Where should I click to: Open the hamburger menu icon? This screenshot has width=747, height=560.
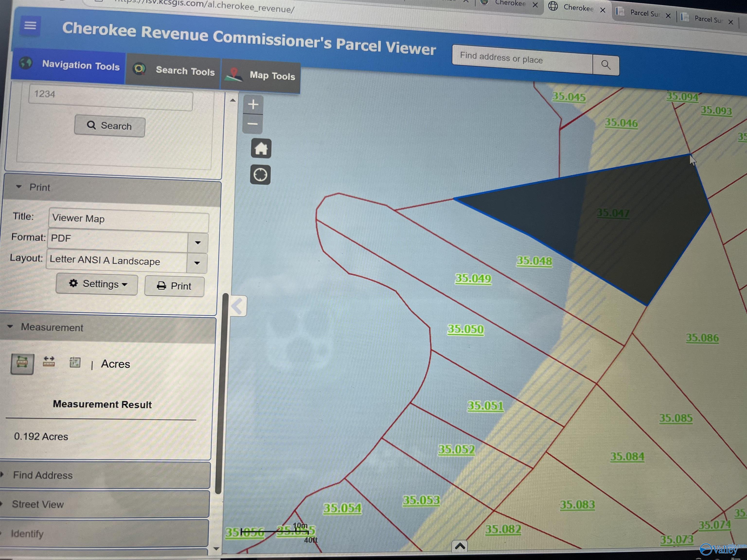tap(30, 25)
